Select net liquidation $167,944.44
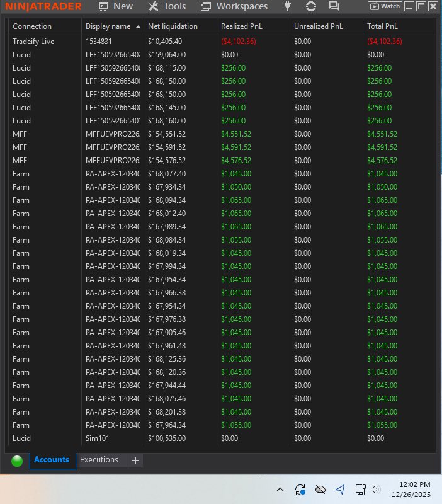442x504 pixels. tap(167, 386)
